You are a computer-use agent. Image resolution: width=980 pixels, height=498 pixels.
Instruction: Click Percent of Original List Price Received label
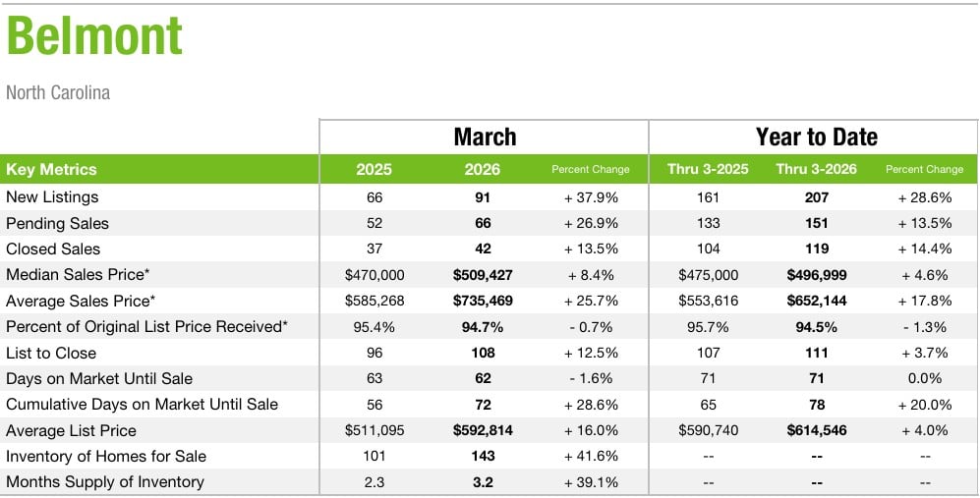tap(146, 326)
